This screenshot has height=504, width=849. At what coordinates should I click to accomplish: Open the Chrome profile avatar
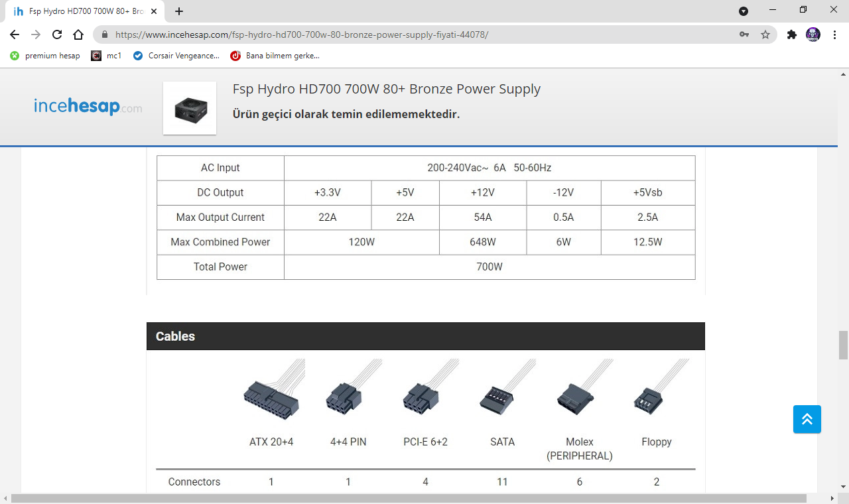813,34
